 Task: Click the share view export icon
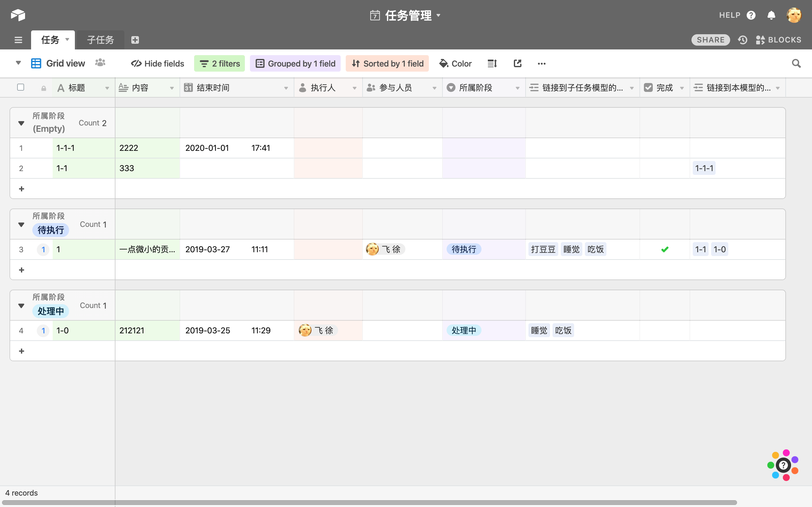point(517,63)
